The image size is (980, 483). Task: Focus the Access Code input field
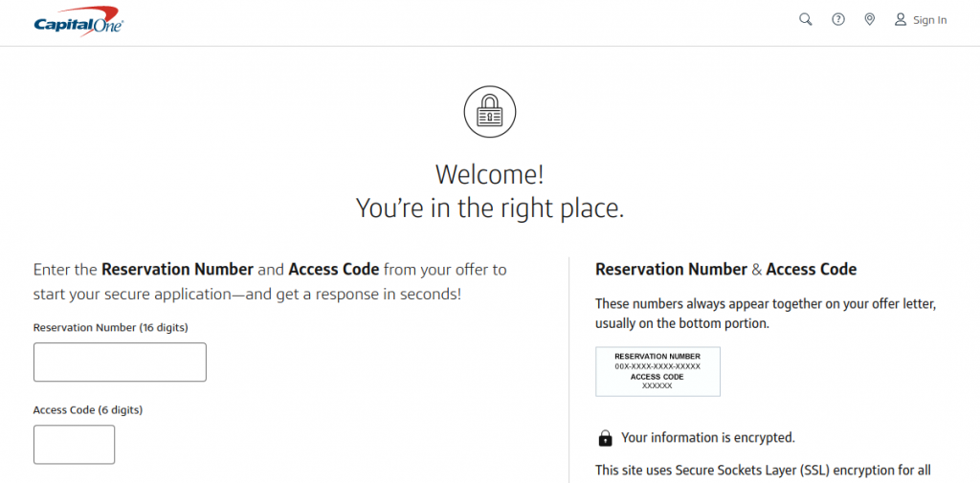[x=75, y=444]
